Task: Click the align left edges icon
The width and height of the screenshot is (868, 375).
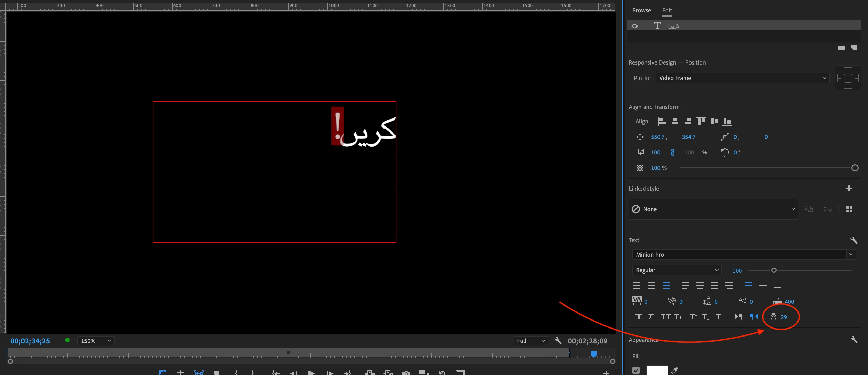Action: coord(662,121)
